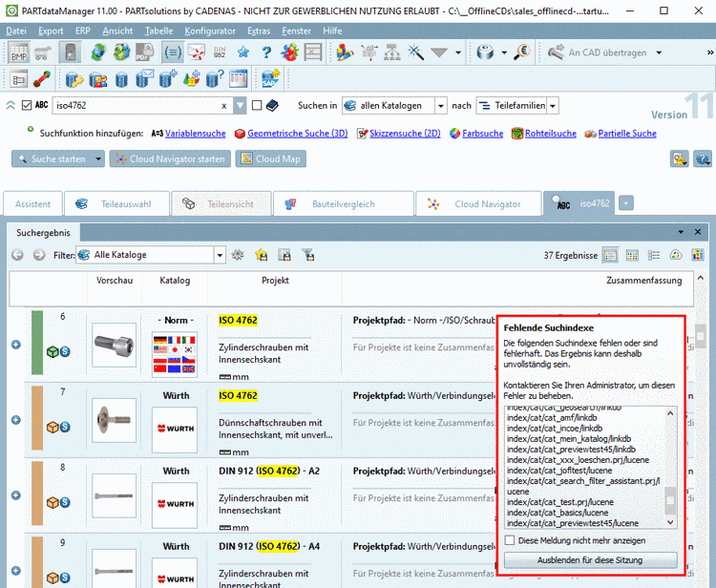
Task: Expand result row 8 plus icon
Action: (x=16, y=495)
